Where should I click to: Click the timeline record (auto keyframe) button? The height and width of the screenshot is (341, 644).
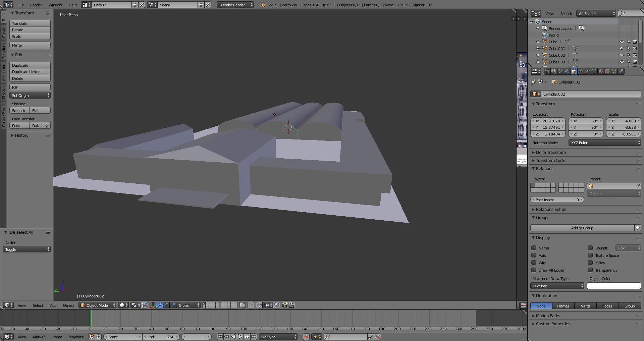pos(306,337)
